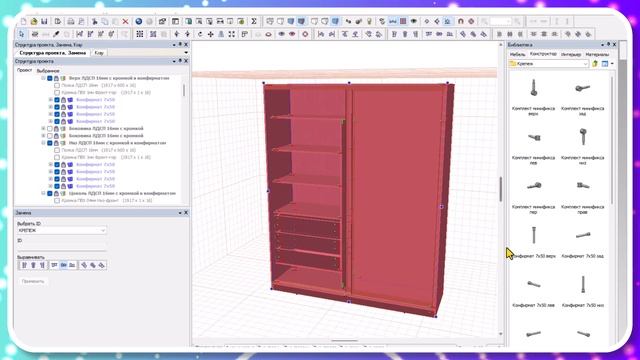Viewport: 640px width, 360px height.
Task: Open the Материалы library tab
Action: [x=597, y=54]
